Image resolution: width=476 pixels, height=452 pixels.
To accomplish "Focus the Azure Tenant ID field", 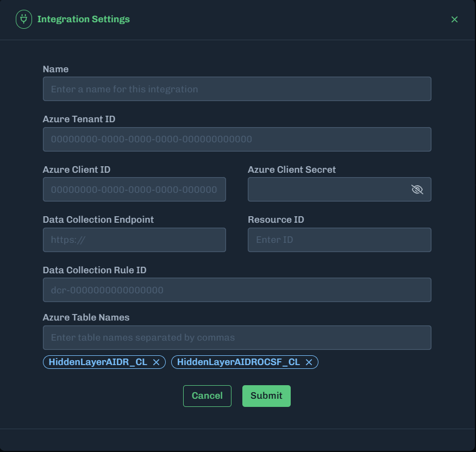I will (x=237, y=139).
